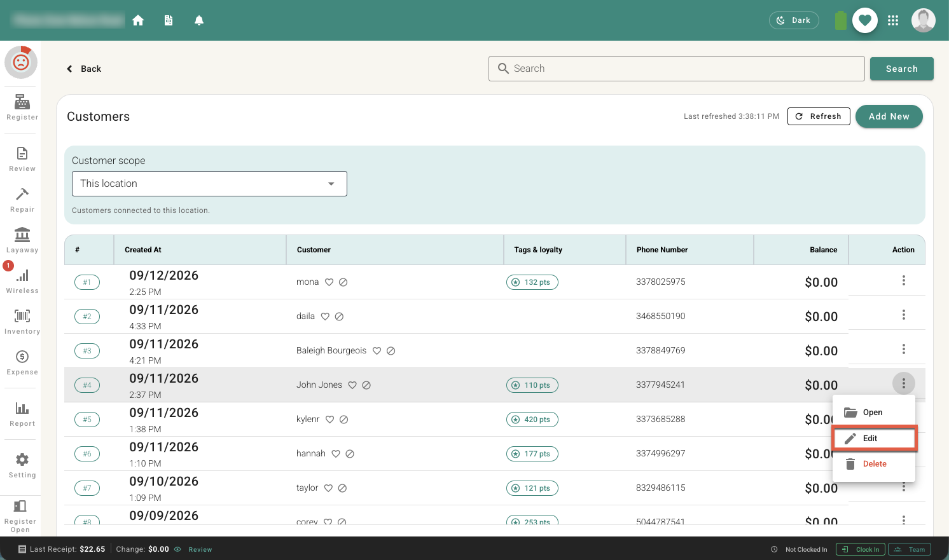Click the eye icon beside Change amount

click(177, 549)
